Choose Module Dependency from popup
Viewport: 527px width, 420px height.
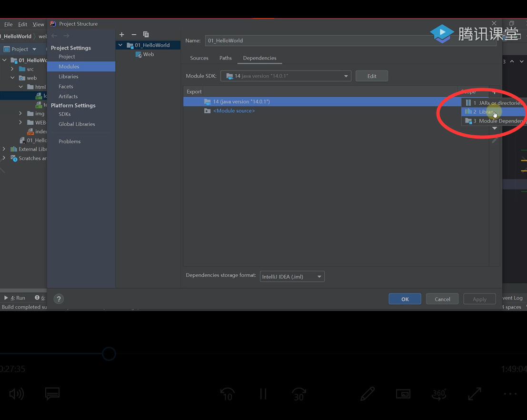tap(494, 121)
